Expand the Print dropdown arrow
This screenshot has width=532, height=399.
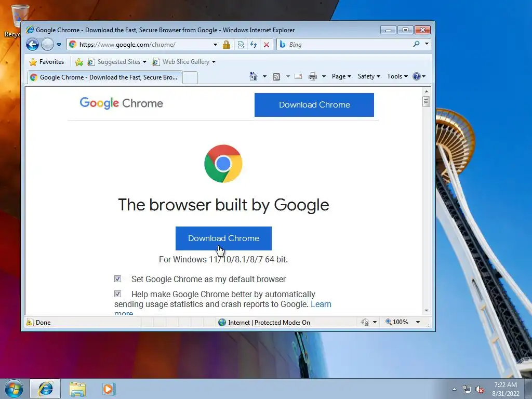324,76
